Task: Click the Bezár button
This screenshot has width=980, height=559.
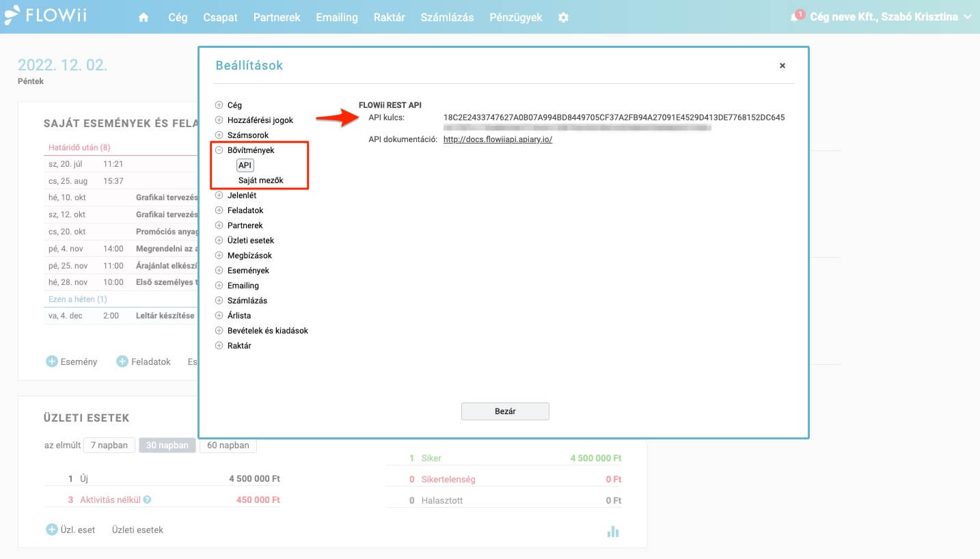Action: 505,411
